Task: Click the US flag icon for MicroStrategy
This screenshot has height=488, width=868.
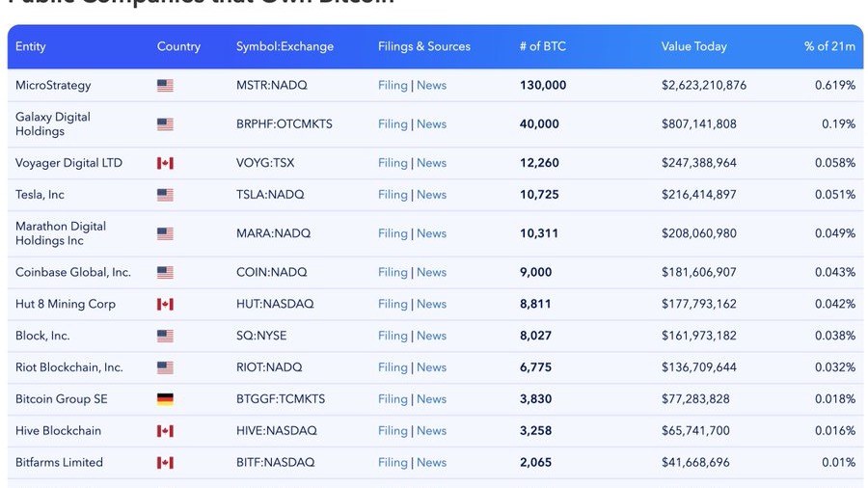Action: pyautogui.click(x=165, y=86)
